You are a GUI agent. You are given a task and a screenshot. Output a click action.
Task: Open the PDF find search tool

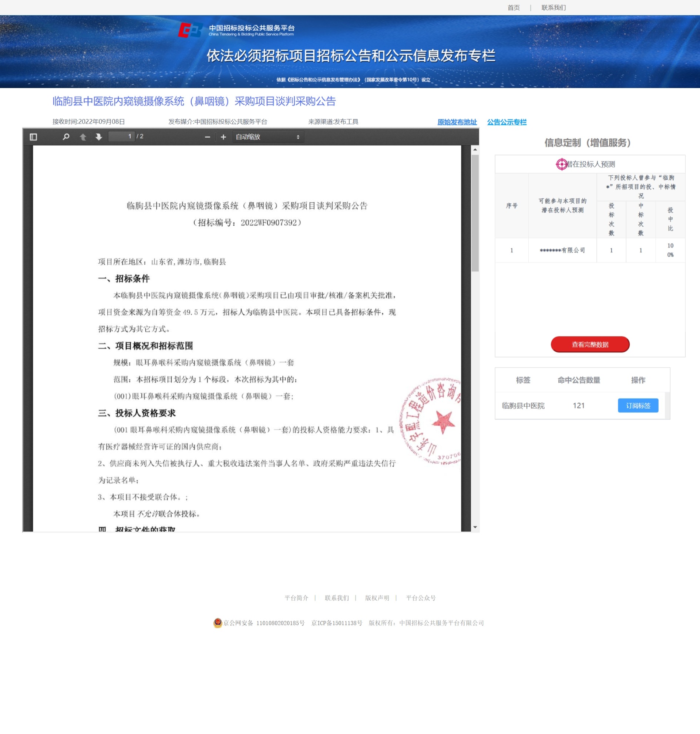pos(66,137)
